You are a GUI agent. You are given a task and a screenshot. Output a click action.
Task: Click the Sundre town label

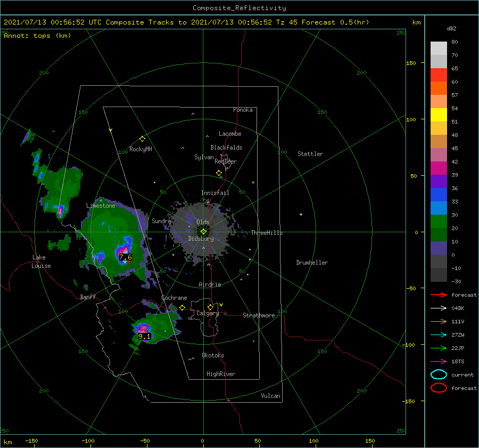tap(161, 221)
